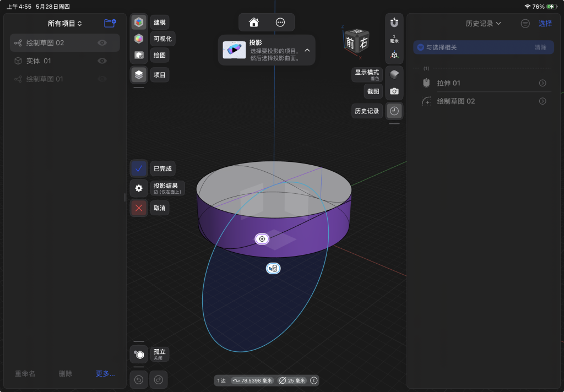The height and width of the screenshot is (392, 564).
Task: Play the 投影 tutorial thumbnail
Action: 234,50
